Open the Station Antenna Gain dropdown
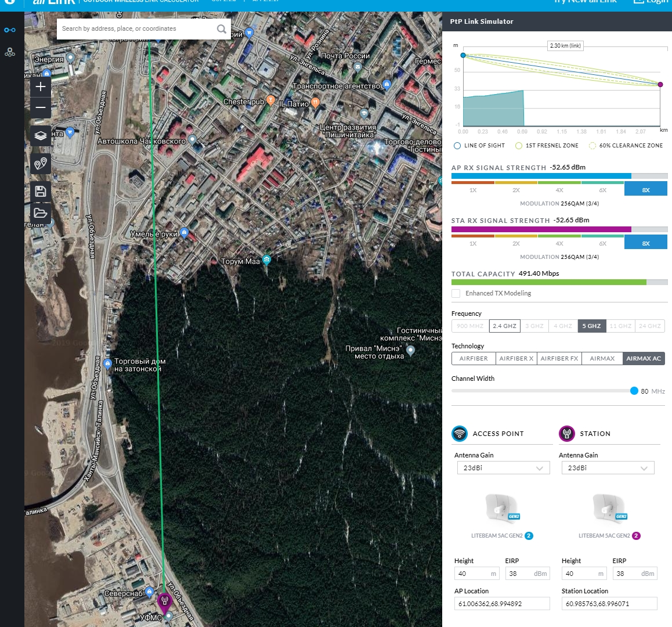672x627 pixels. click(608, 468)
